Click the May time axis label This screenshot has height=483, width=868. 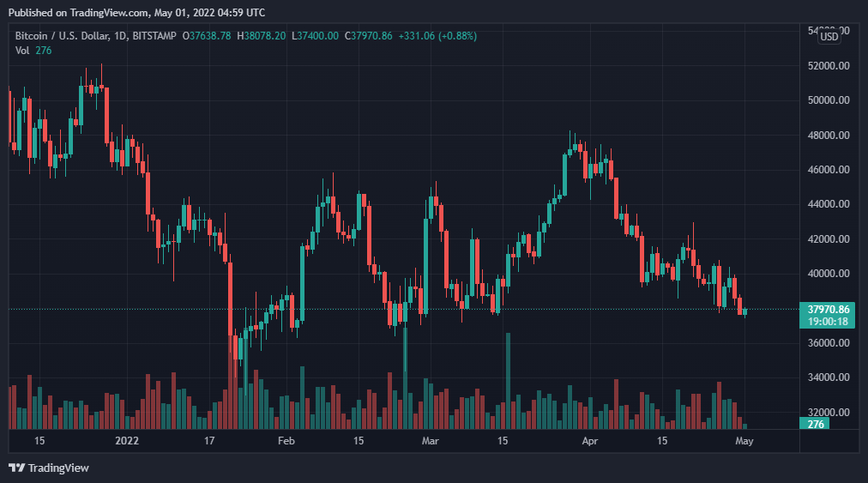click(744, 441)
